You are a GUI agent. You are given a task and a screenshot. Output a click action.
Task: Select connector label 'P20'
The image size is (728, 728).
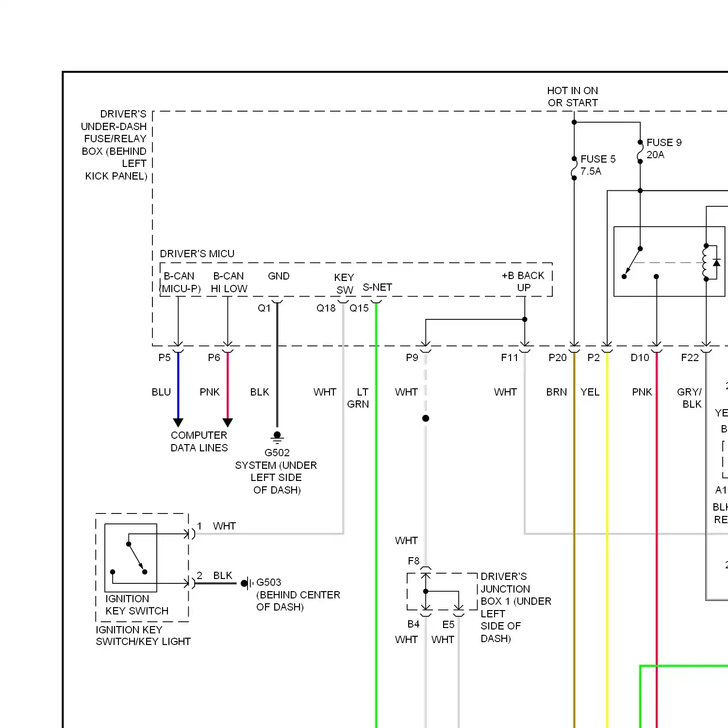point(558,358)
